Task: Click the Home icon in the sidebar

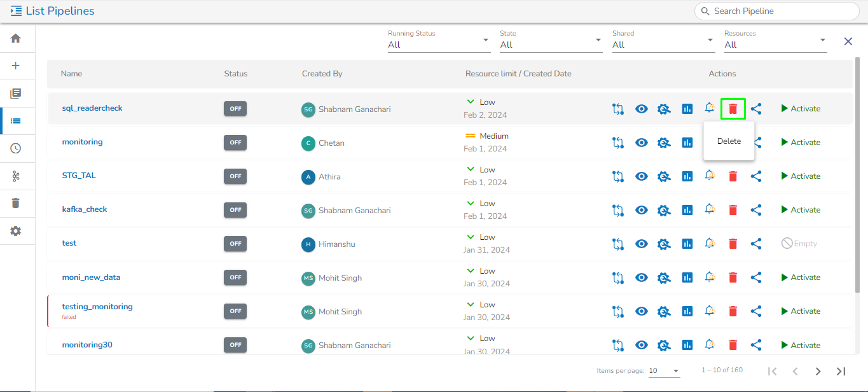Action: [x=16, y=38]
